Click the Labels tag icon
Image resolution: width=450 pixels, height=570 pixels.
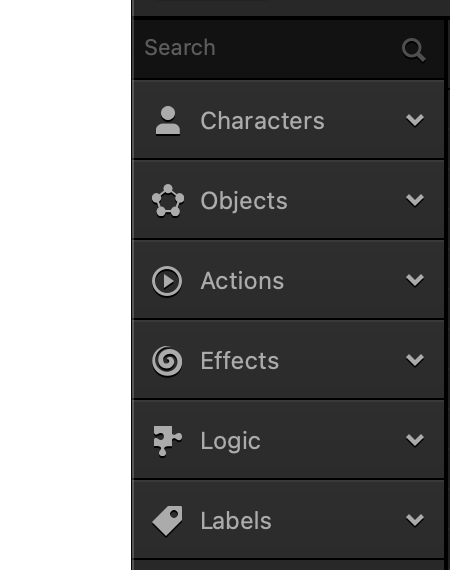[167, 521]
